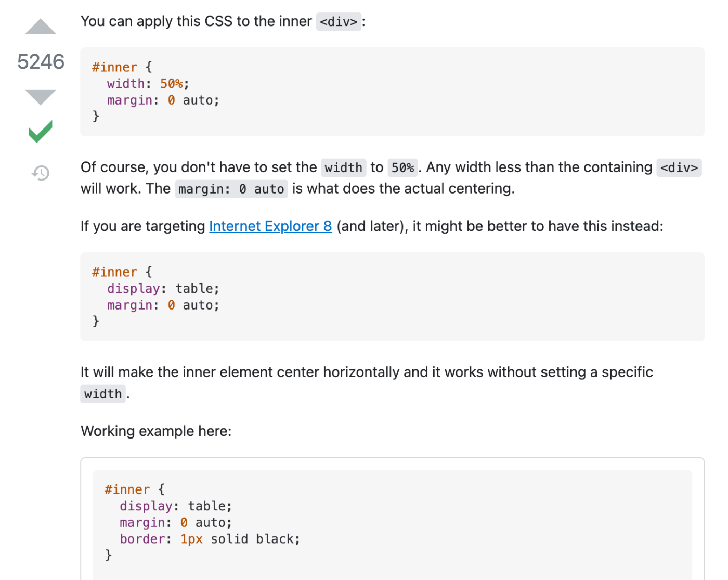
Task: Click the 'width: 50%;' line in first code block
Action: pyautogui.click(x=148, y=84)
